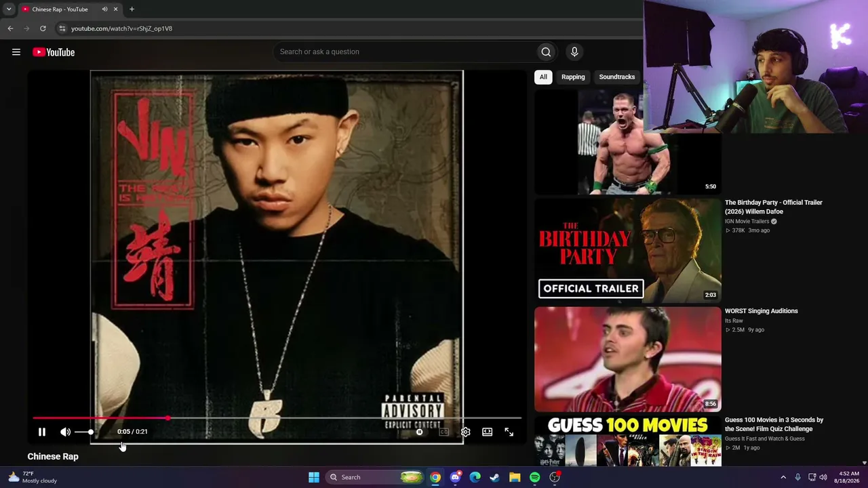Screen dimensions: 868x488
Task: Select the Rapping filter chip
Action: (573, 77)
